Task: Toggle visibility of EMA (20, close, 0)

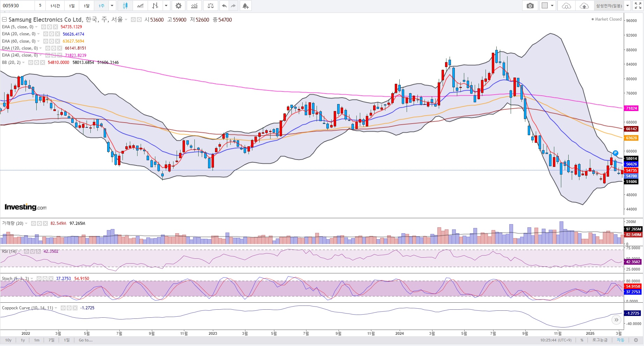Action: pyautogui.click(x=46, y=34)
